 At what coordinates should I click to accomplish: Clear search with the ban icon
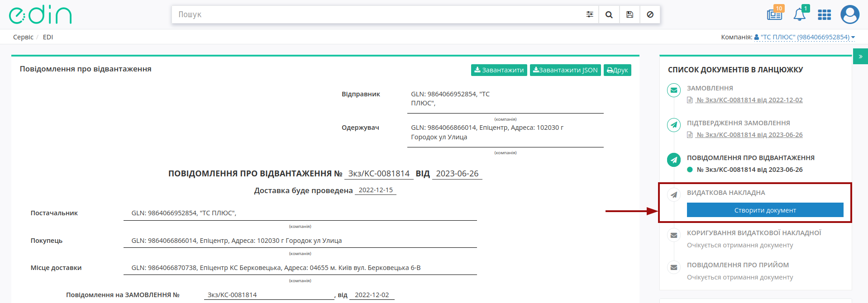(650, 14)
